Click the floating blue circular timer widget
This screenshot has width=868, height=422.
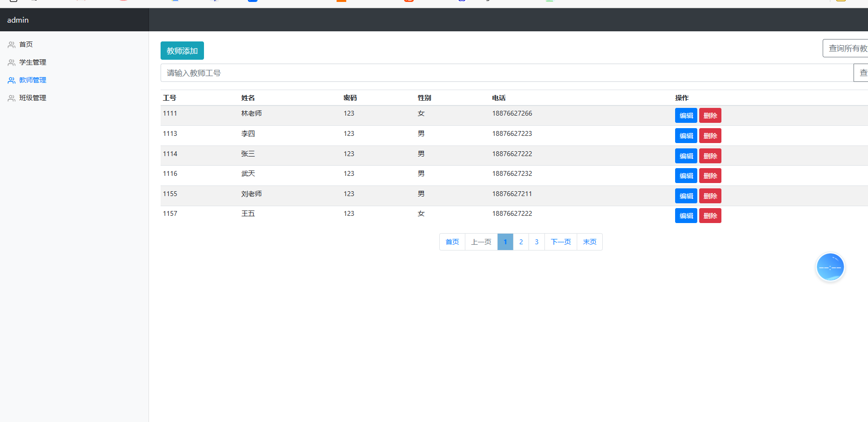(830, 267)
